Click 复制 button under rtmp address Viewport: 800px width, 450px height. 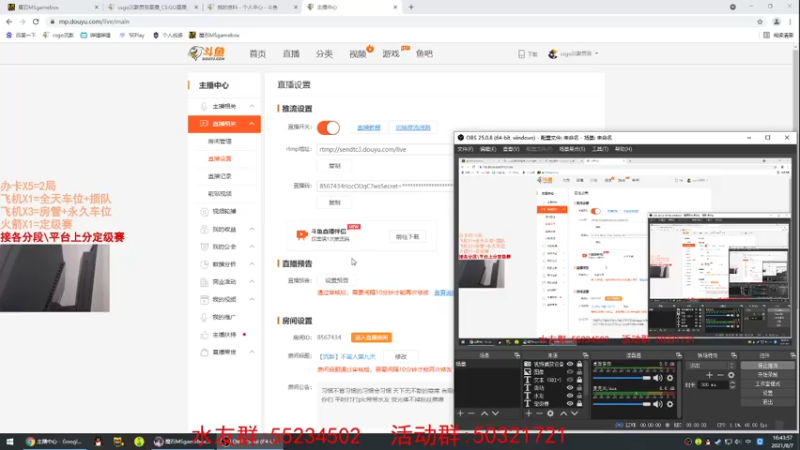(335, 166)
